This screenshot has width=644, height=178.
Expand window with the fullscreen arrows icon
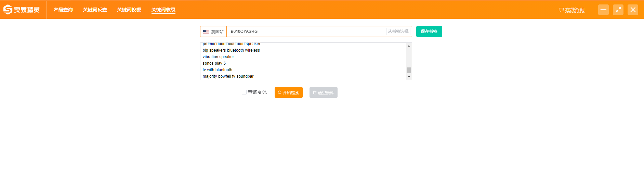618,10
